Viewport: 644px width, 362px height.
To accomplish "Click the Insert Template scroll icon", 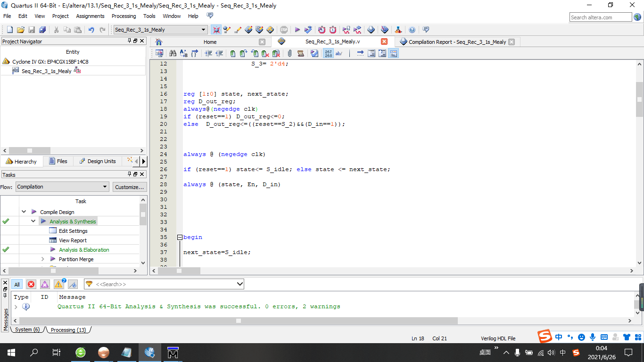I will (300, 53).
